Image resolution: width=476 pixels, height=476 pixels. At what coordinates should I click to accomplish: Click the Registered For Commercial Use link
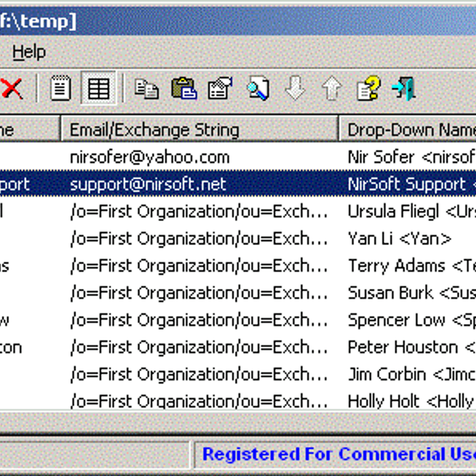click(x=337, y=454)
